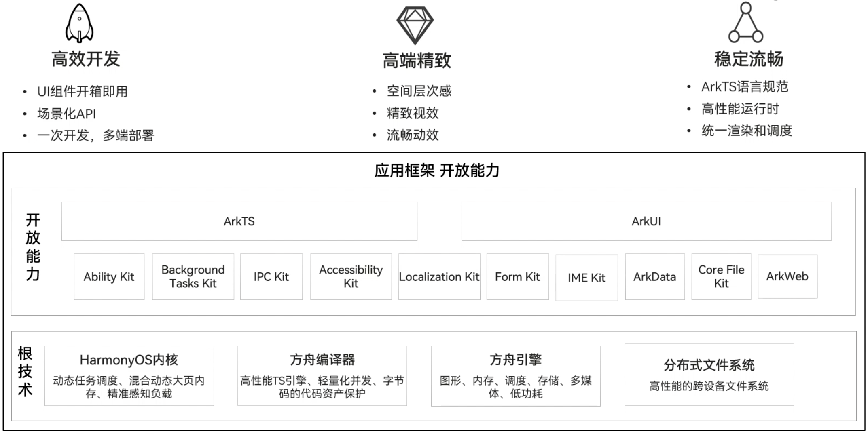Image resolution: width=868 pixels, height=434 pixels.
Task: Select the ArkUI box
Action: tap(646, 221)
